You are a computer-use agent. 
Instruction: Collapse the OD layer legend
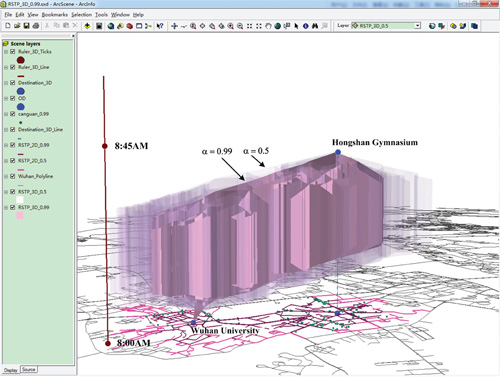6,98
